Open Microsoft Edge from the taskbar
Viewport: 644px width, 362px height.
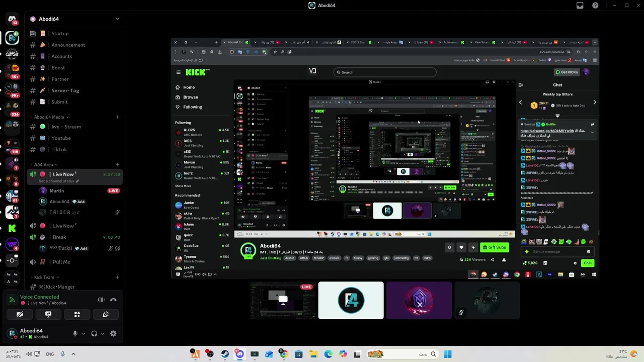click(328, 354)
